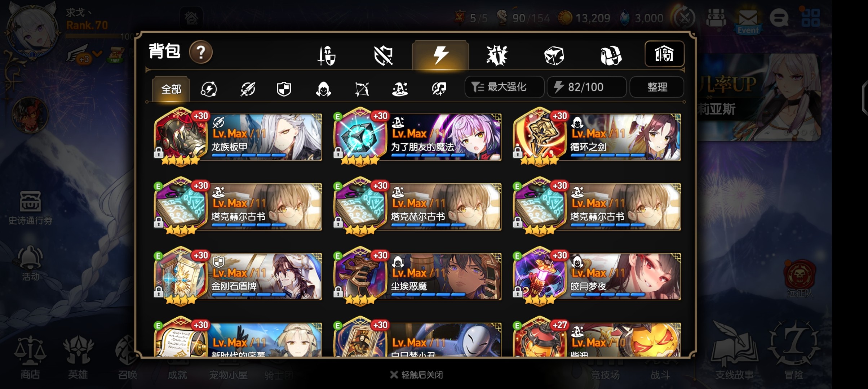Select the lightning artifact tab

[x=440, y=55]
